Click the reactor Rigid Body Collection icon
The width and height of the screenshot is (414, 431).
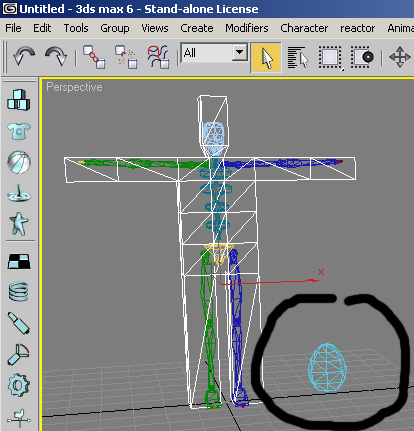(x=19, y=100)
